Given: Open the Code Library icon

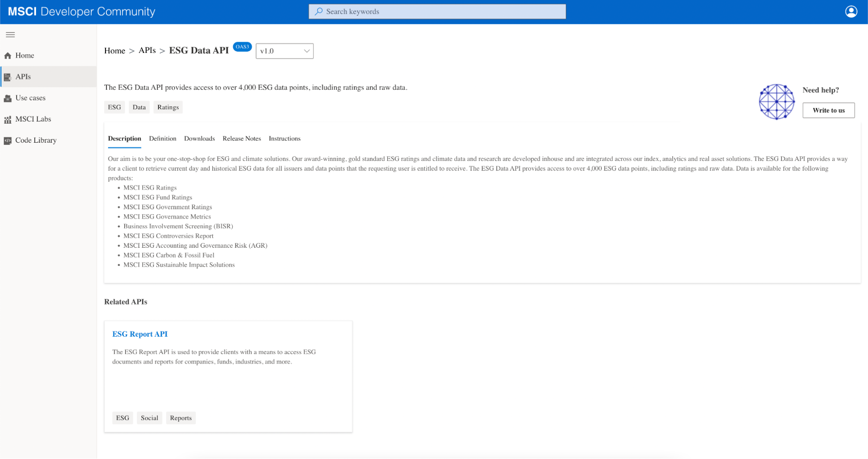Looking at the screenshot, I should pos(8,141).
